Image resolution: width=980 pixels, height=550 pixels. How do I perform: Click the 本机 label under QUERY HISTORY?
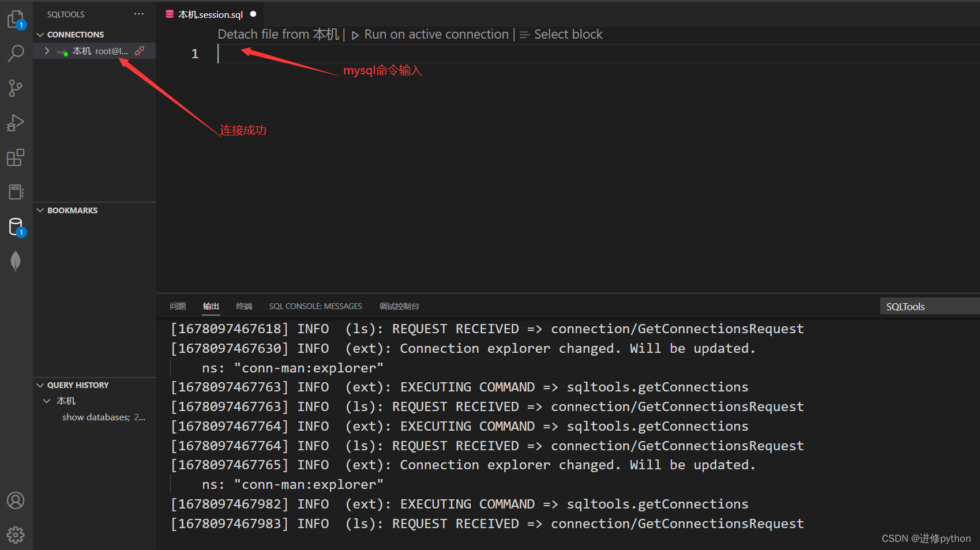[x=66, y=401]
